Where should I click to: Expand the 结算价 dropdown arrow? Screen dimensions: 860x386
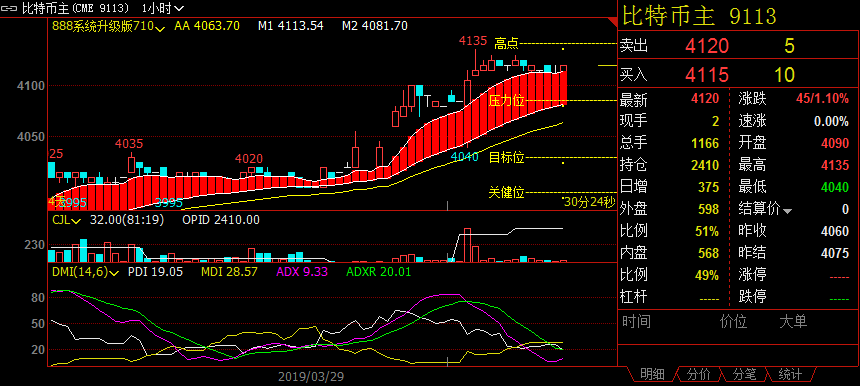coord(788,211)
